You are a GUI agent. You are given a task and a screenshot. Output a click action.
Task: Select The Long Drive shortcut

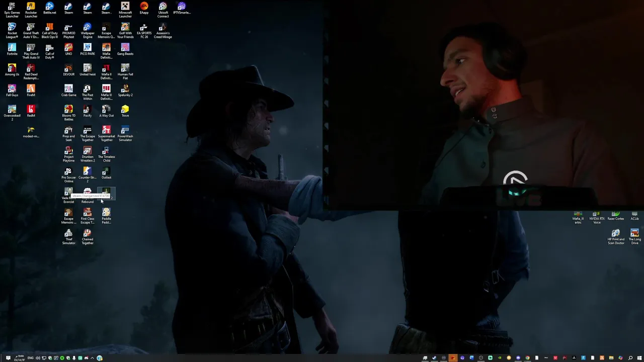pyautogui.click(x=634, y=237)
